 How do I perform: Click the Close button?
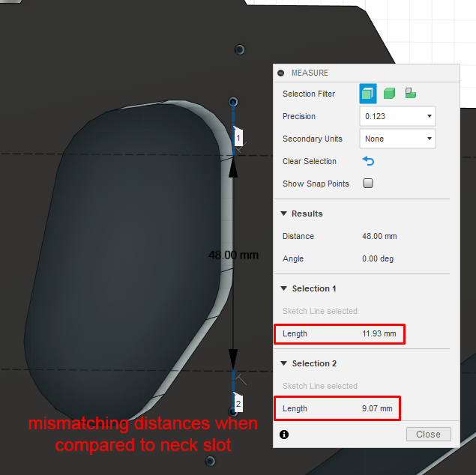pyautogui.click(x=428, y=435)
